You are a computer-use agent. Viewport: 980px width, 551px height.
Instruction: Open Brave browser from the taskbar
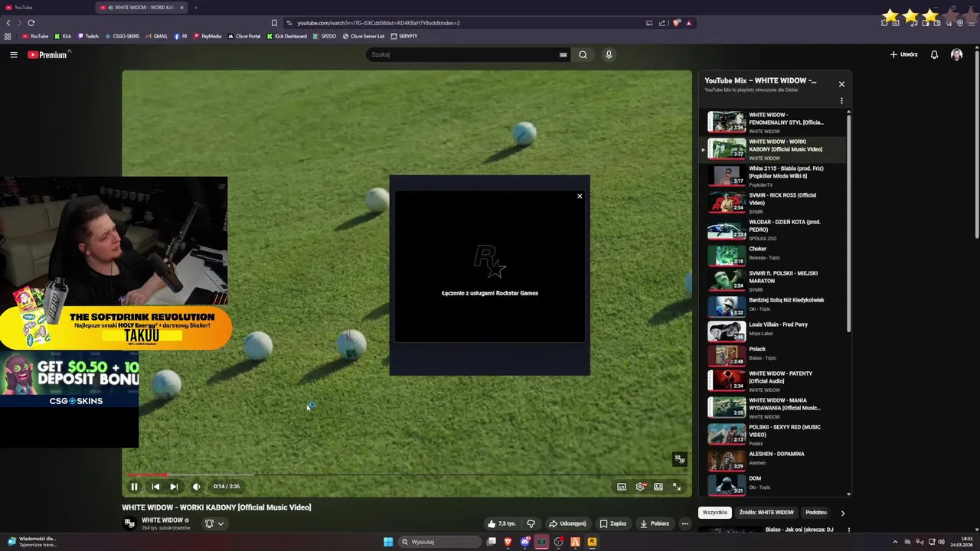click(508, 542)
